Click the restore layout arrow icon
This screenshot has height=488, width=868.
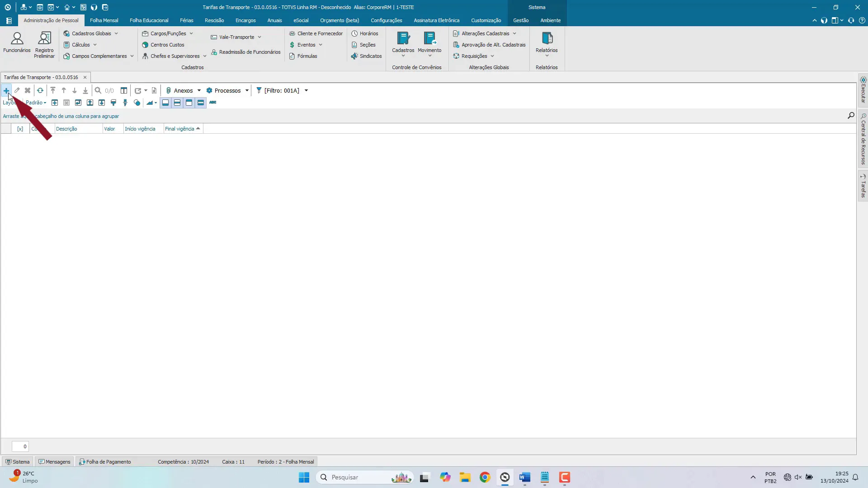coord(78,103)
